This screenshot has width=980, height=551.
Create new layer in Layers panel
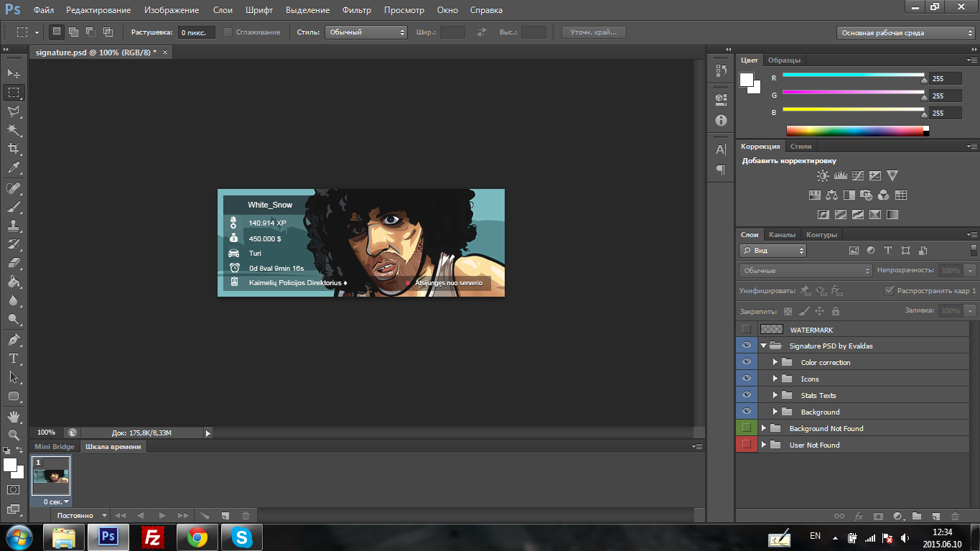[x=935, y=516]
